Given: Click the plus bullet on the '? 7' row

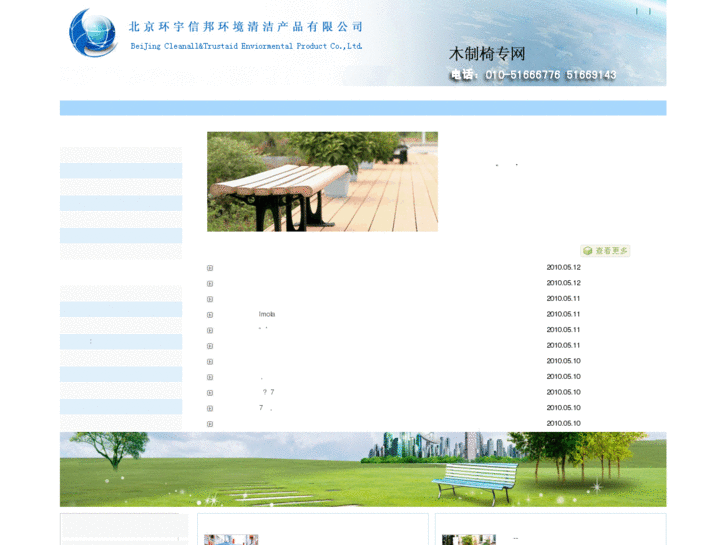Looking at the screenshot, I should coord(210,393).
